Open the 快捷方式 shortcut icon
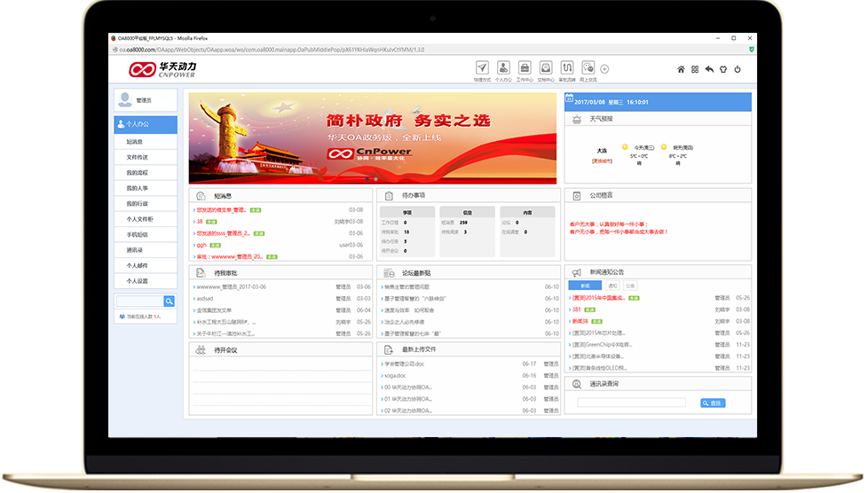The height and width of the screenshot is (493, 868). (x=482, y=68)
